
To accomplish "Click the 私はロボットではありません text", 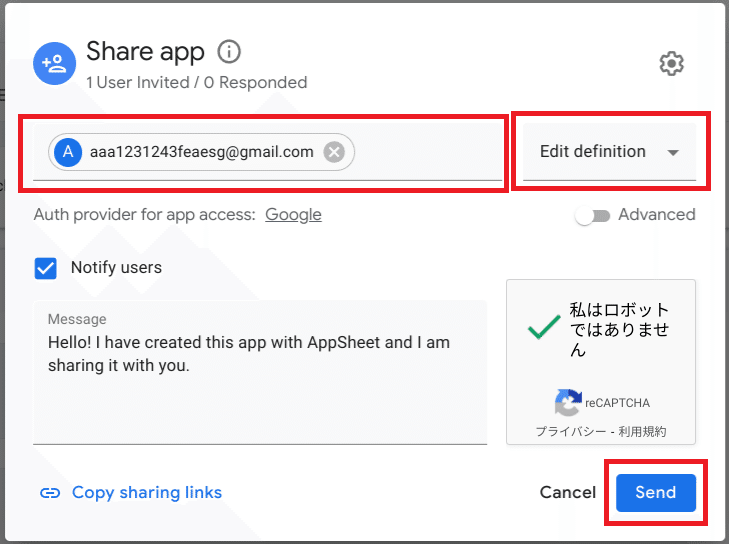I will [619, 329].
